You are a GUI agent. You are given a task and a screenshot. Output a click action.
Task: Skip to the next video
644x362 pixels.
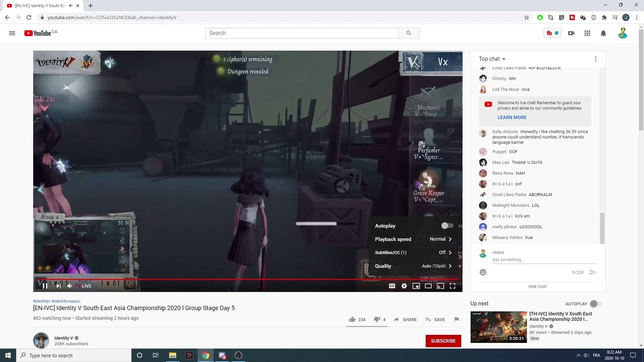(x=58, y=286)
